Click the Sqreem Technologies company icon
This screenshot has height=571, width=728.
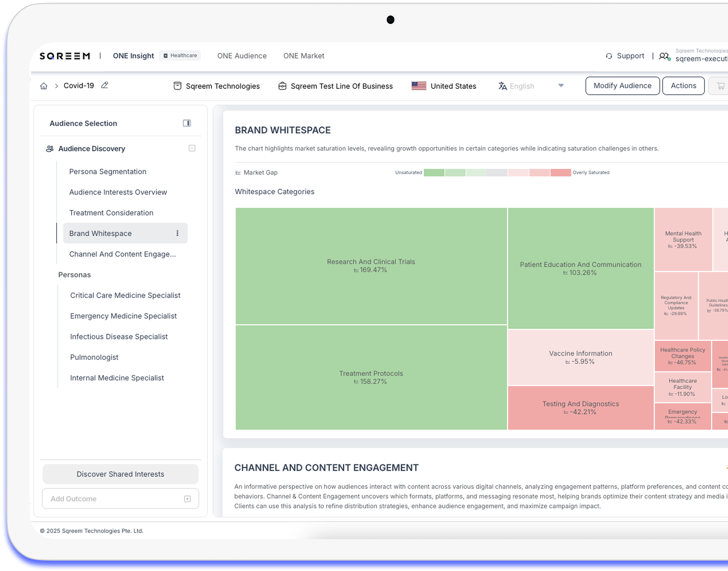178,86
